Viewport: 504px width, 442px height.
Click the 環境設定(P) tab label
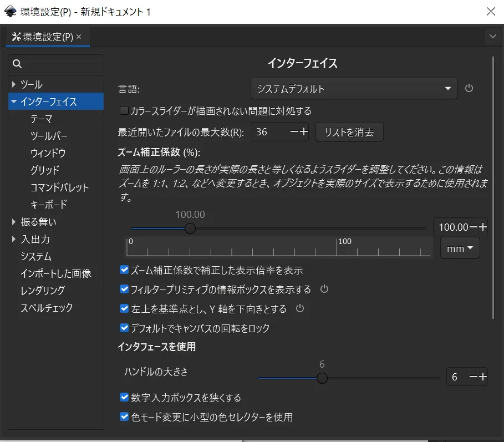(x=48, y=37)
